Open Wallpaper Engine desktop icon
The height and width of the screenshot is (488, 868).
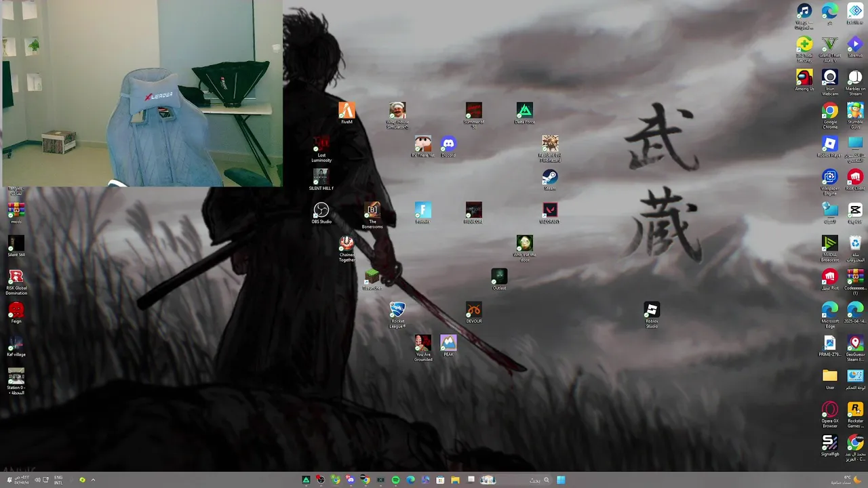[830, 182]
